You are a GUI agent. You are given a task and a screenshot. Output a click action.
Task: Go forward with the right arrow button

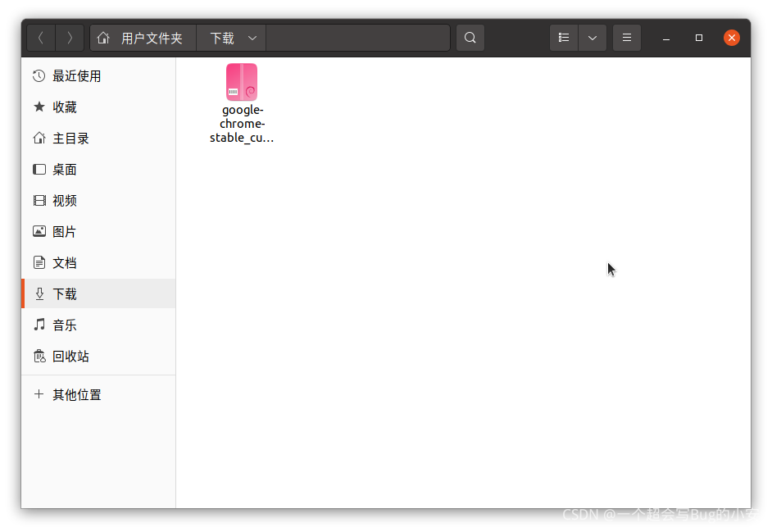70,38
